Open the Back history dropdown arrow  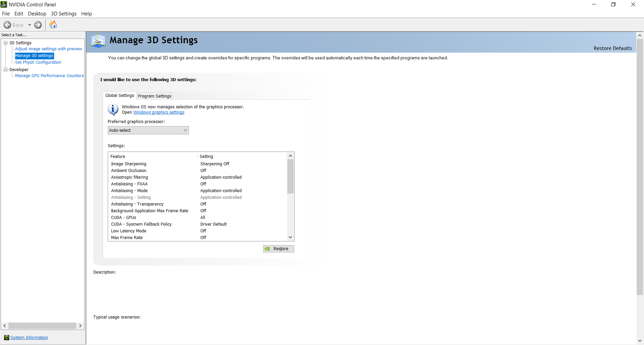[30, 25]
